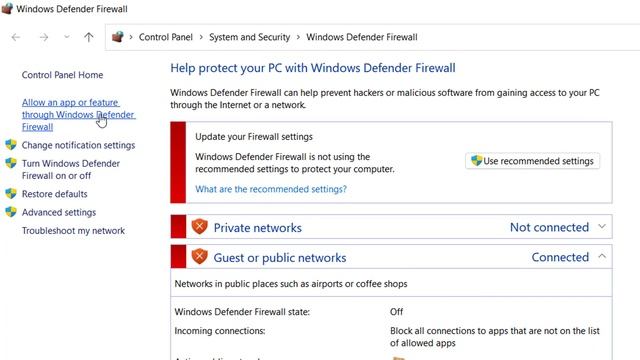The width and height of the screenshot is (640, 360).
Task: Click red shield icon for Private networks
Action: (x=200, y=227)
